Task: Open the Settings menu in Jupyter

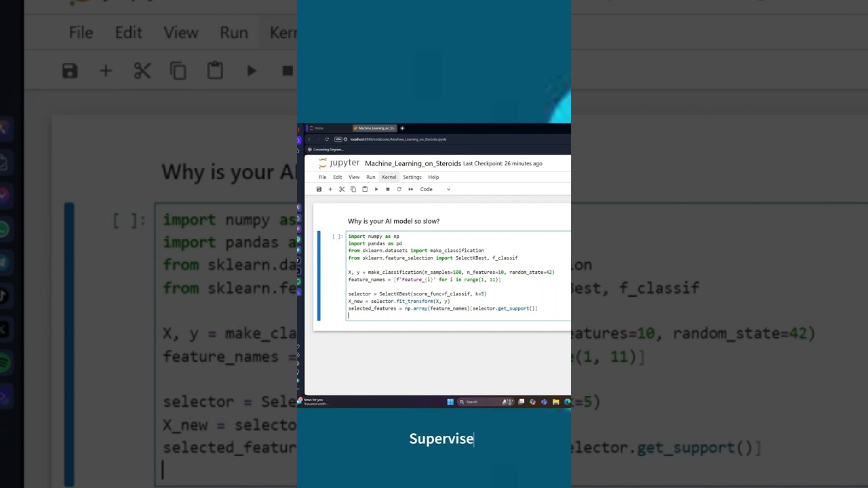Action: tap(412, 177)
